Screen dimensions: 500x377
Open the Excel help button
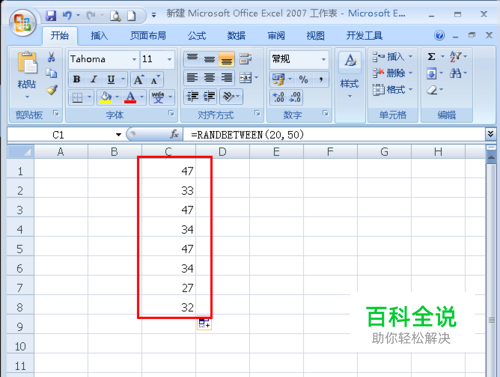[x=439, y=35]
